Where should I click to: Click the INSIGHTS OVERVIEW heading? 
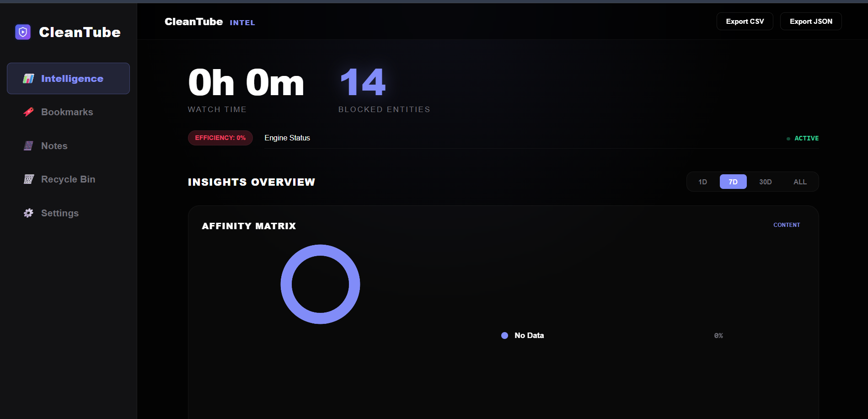coord(252,182)
